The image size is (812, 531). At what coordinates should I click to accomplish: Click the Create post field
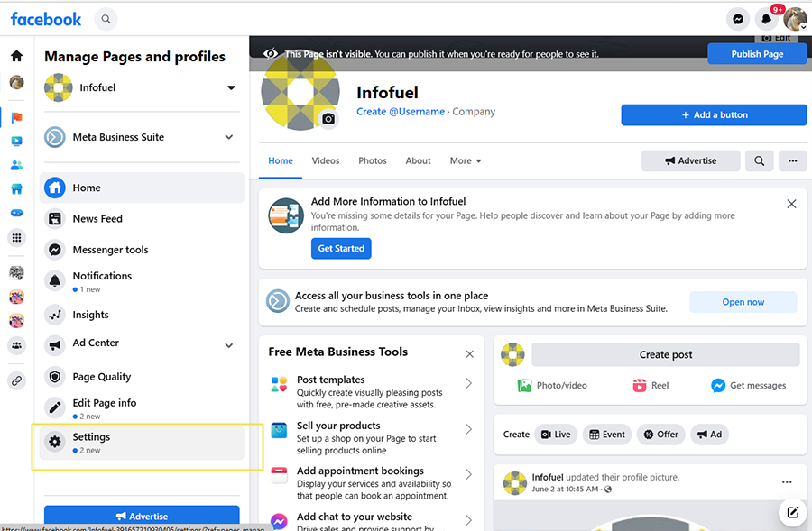click(x=665, y=354)
